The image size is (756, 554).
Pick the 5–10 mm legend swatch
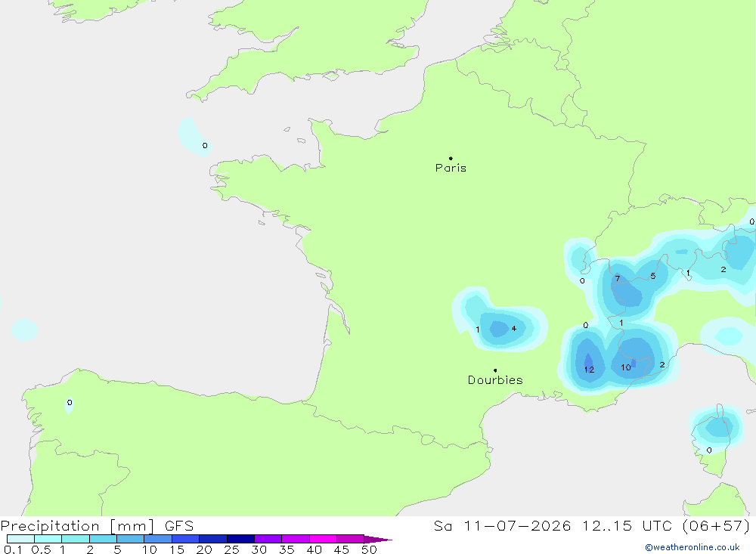(x=131, y=539)
